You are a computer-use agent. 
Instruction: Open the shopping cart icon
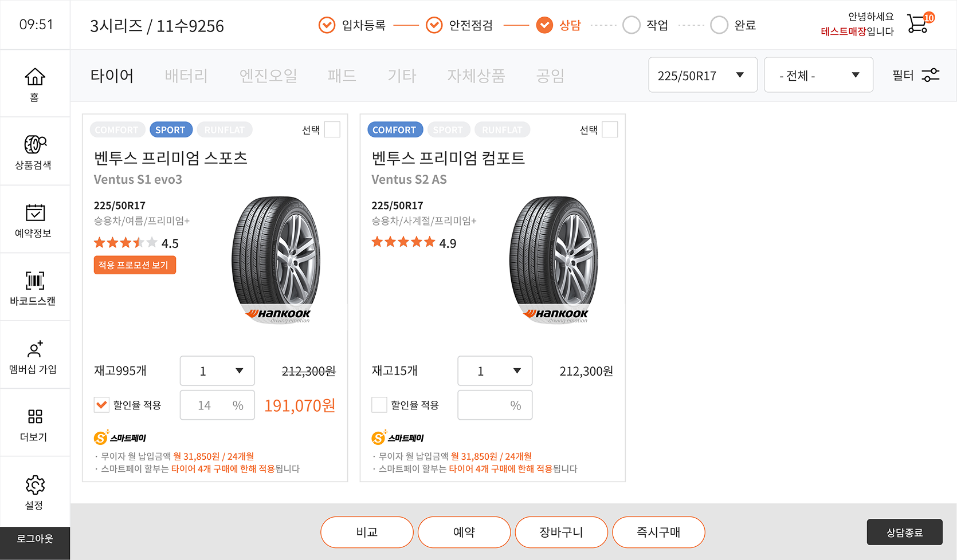920,23
